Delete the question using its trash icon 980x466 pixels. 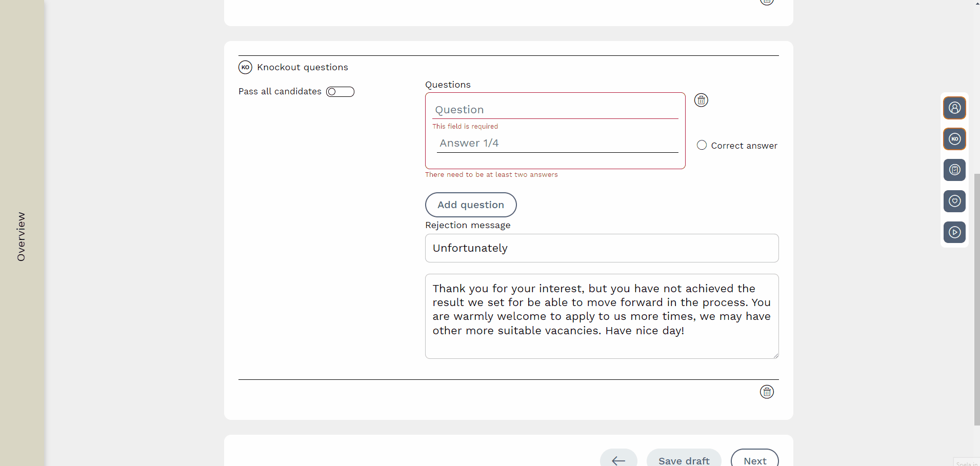point(701,100)
